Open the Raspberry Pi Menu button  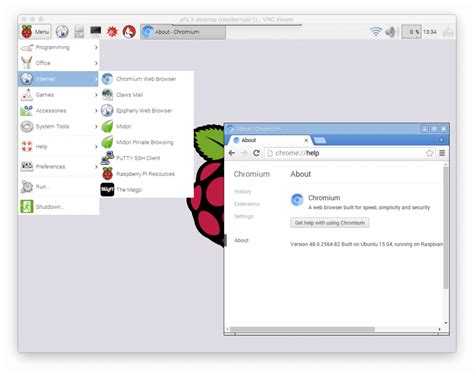coord(36,32)
